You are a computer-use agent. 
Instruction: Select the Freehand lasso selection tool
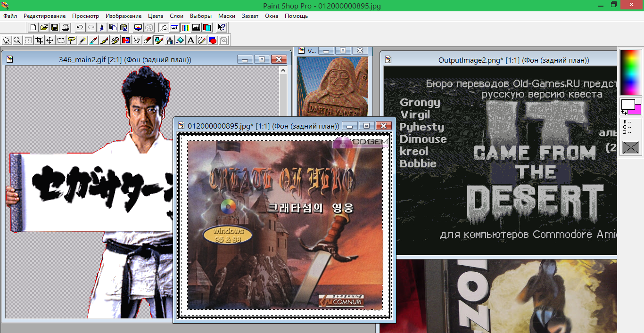pyautogui.click(x=71, y=40)
